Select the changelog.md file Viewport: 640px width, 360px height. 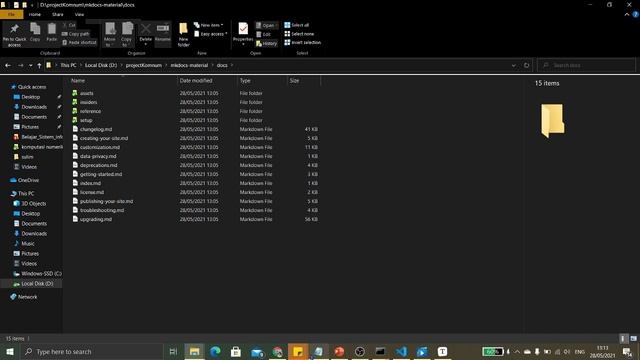[96, 129]
